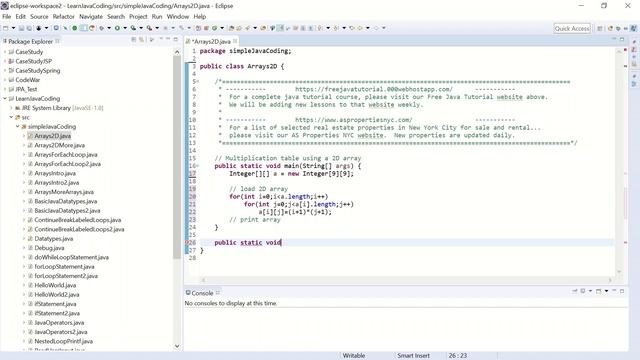This screenshot has width=640, height=360.
Task: Click the Next Annotation arrow icon
Action: (x=320, y=28)
